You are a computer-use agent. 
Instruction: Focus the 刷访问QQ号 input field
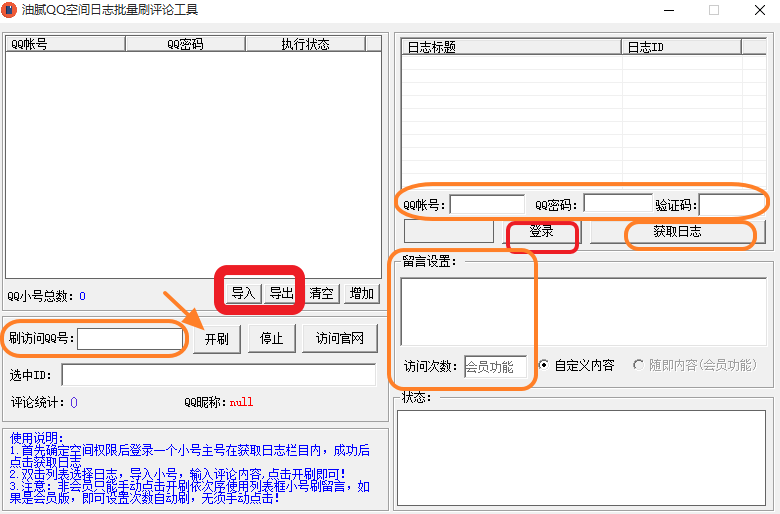tap(130, 339)
